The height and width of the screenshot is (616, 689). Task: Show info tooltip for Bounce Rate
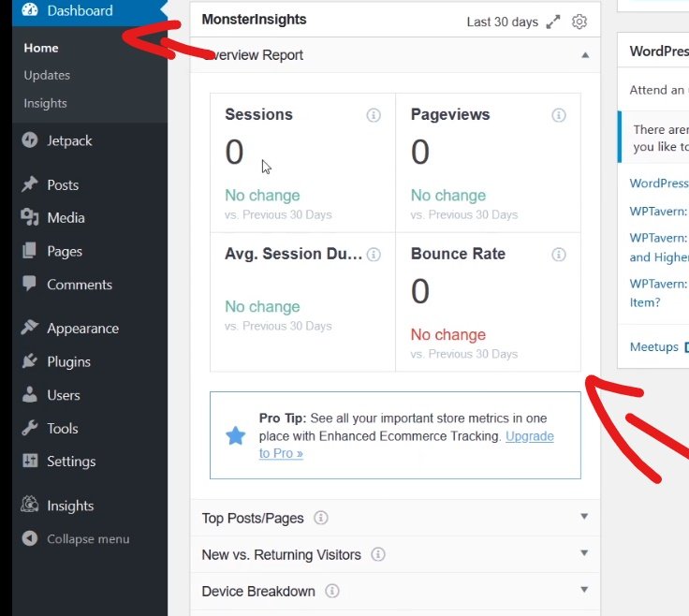(x=559, y=255)
